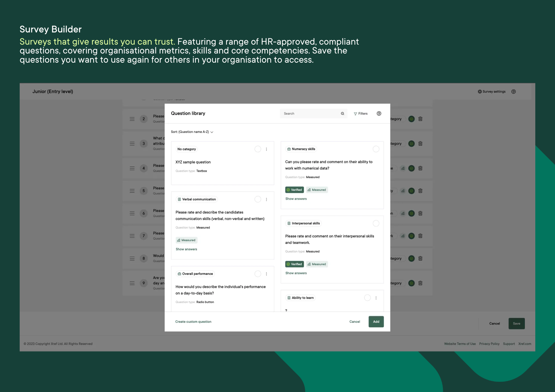
Task: Click the Search input field in library
Action: [312, 113]
